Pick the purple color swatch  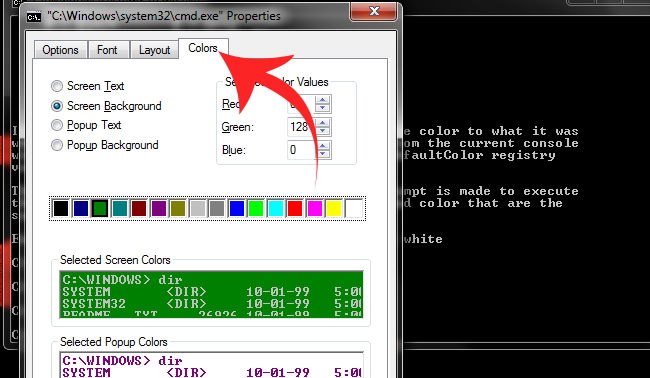[x=159, y=208]
